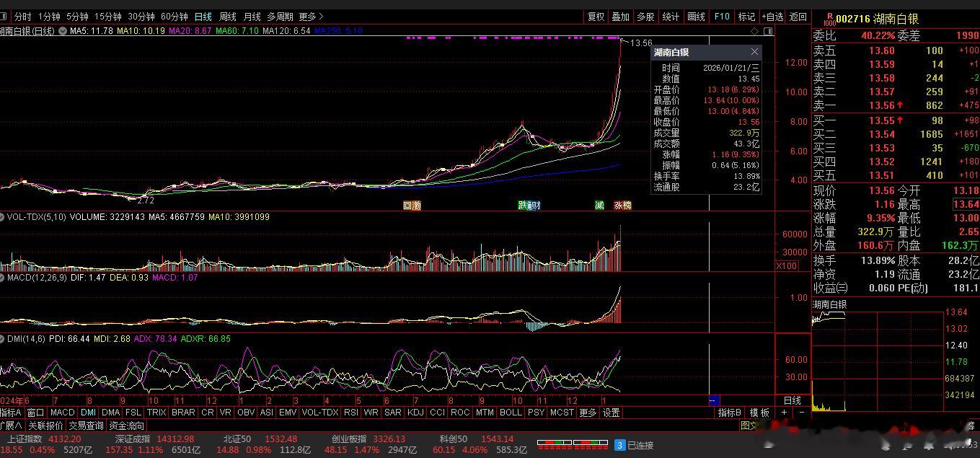
Task: Expand the 指标A indicator group
Action: pos(11,413)
